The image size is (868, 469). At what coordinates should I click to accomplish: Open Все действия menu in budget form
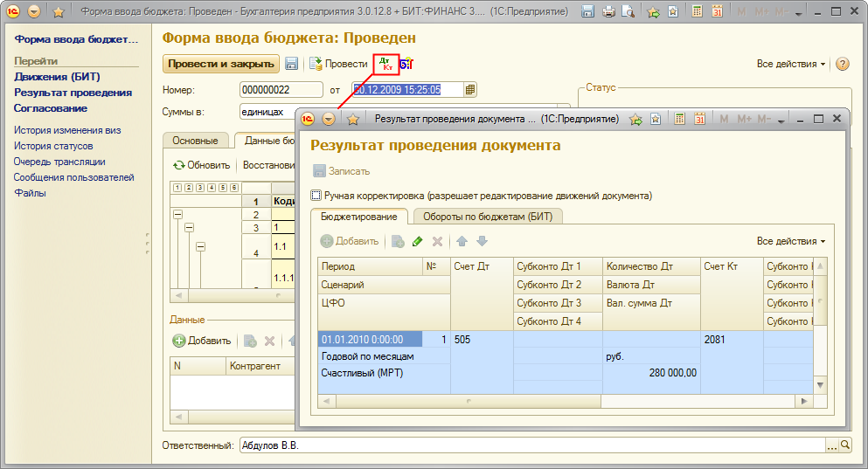pyautogui.click(x=790, y=64)
